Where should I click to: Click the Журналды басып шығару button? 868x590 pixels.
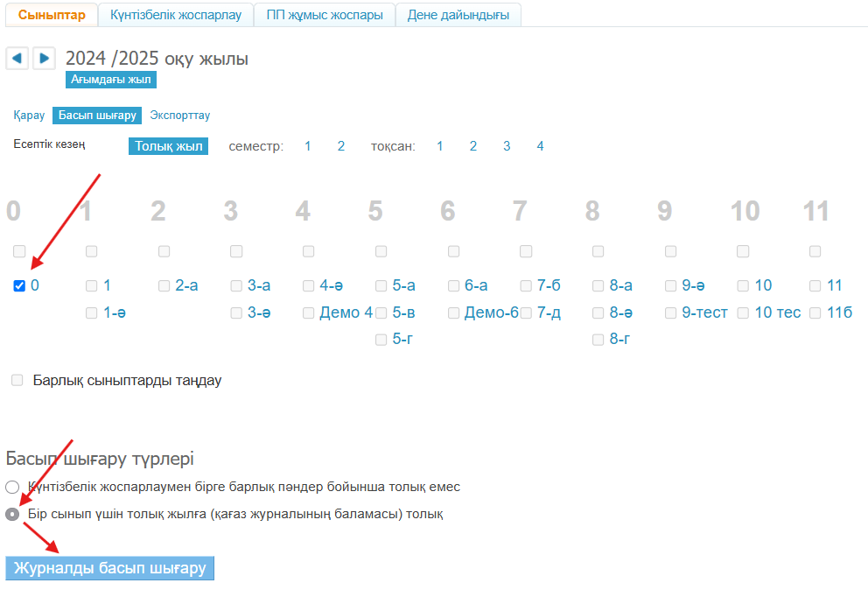tap(109, 568)
